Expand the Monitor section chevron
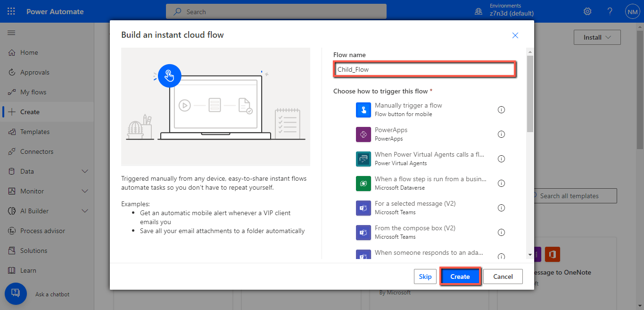 point(85,191)
